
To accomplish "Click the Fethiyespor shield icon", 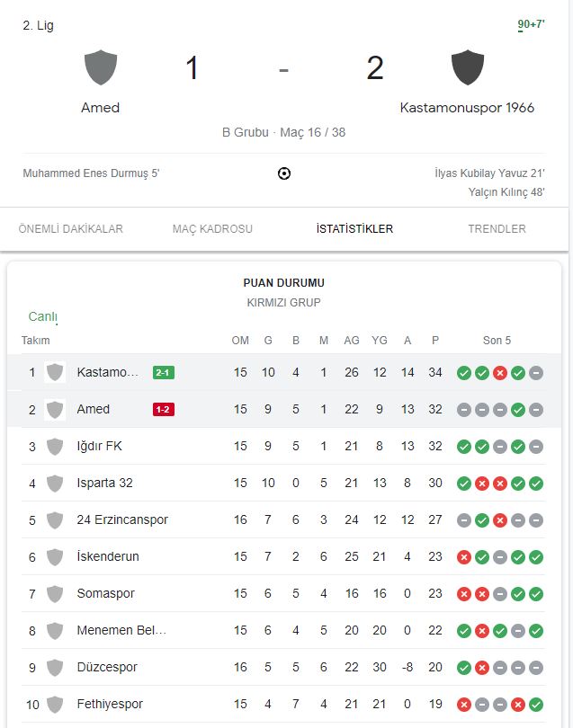I will click(56, 704).
